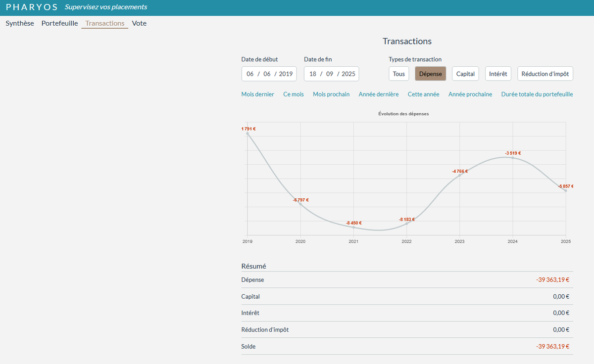
Task: Click the chart title Évolution des dépenses
Action: [x=403, y=114]
